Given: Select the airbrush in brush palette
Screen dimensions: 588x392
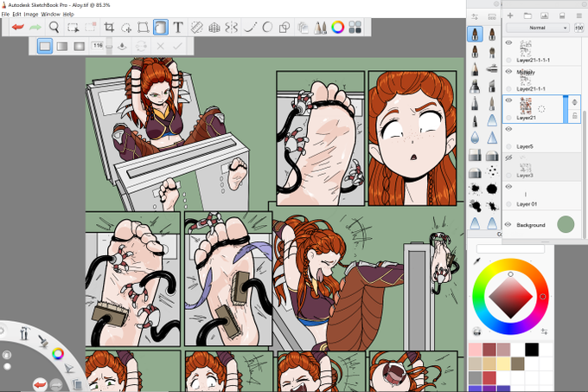Looking at the screenshot, I should tap(492, 68).
